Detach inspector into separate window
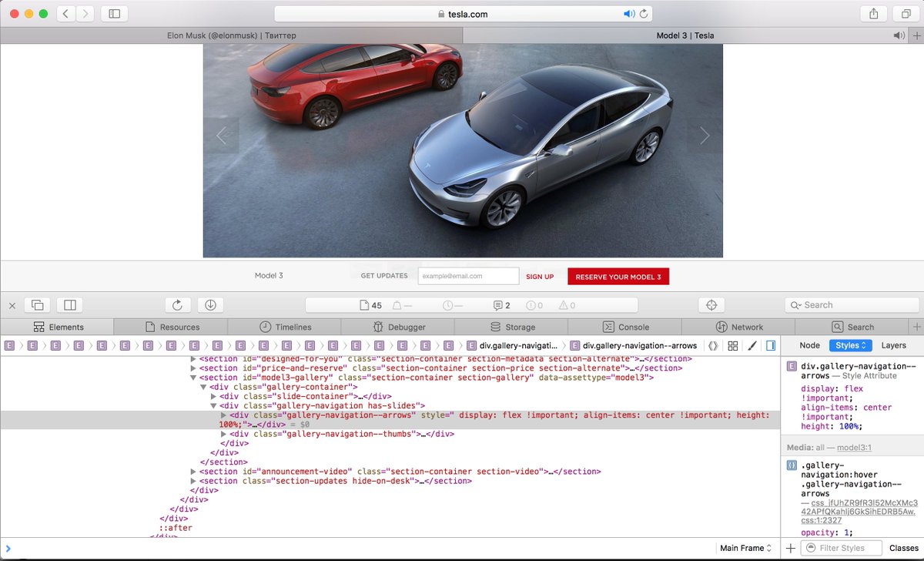Viewport: 924px width, 561px height. (38, 305)
